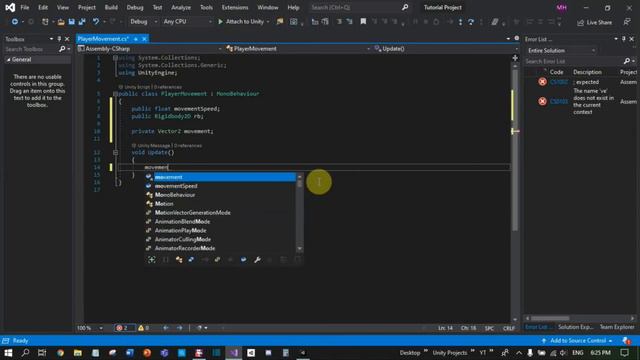Toggle the IntelliSense wrench keywords filter icon
Screen dimensions: 640x360
257,260
